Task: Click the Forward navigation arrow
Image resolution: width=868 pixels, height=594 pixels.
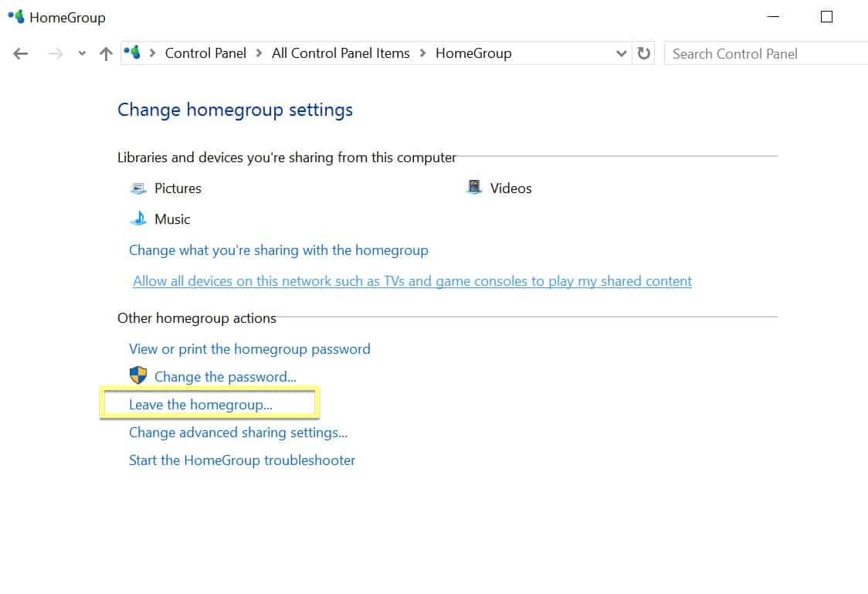Action: (x=56, y=54)
